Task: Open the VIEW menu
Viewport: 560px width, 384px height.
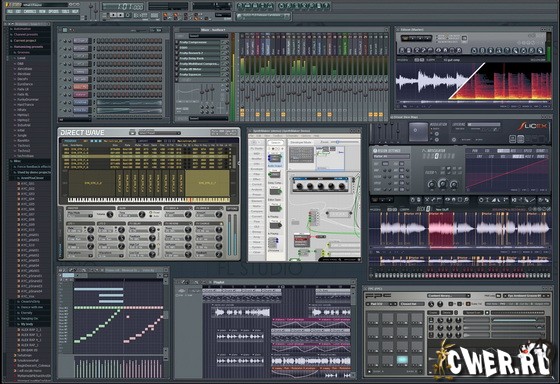Action: coord(42,12)
